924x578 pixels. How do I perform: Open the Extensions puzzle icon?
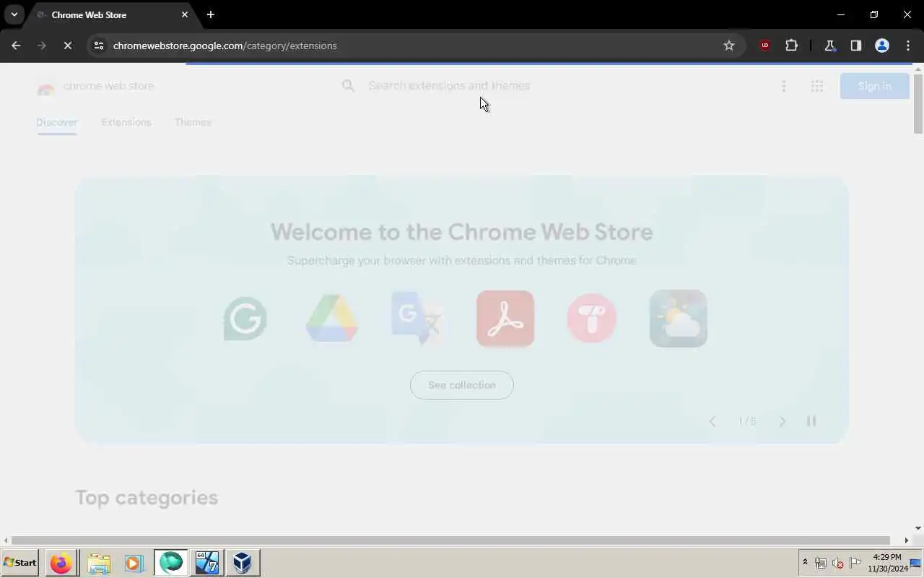[791, 46]
